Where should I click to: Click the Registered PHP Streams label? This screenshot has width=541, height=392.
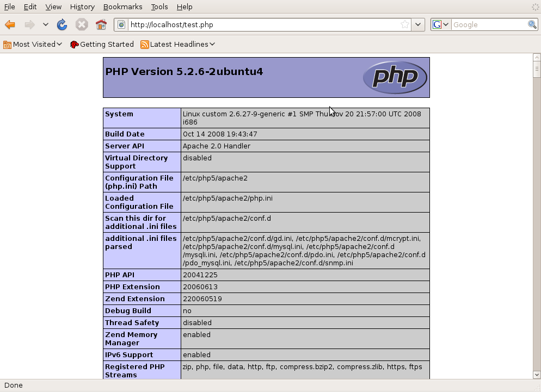[x=135, y=371]
